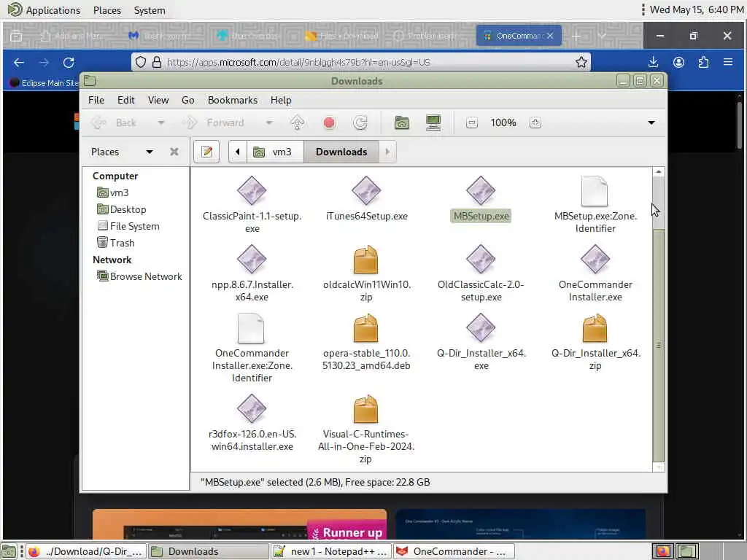Select OneCommander Installer.exe:Zone.Identifier file icon
747x560 pixels.
click(x=251, y=328)
